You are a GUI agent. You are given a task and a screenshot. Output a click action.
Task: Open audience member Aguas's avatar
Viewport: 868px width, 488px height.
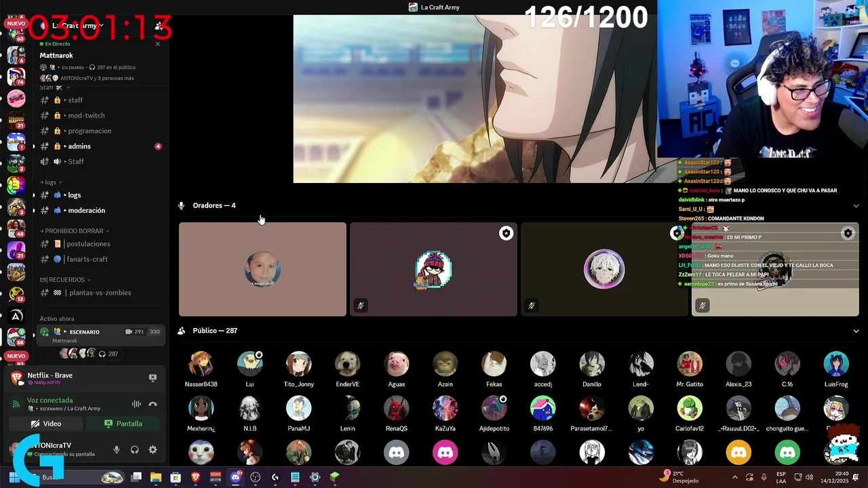tap(396, 364)
